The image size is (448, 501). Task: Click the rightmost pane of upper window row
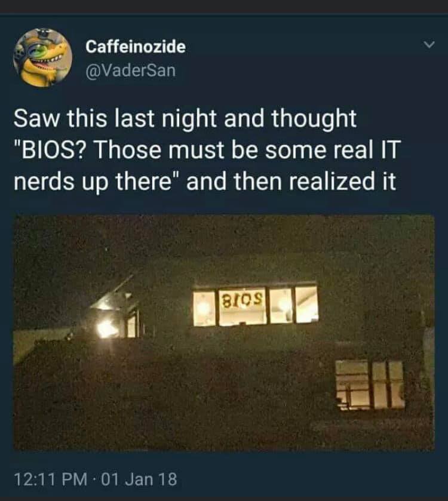pyautogui.click(x=306, y=304)
